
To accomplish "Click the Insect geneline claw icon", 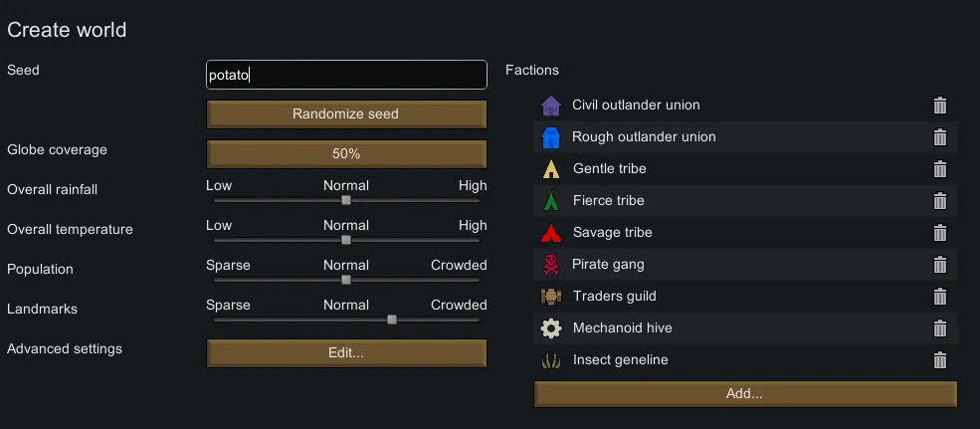I will coord(551,360).
